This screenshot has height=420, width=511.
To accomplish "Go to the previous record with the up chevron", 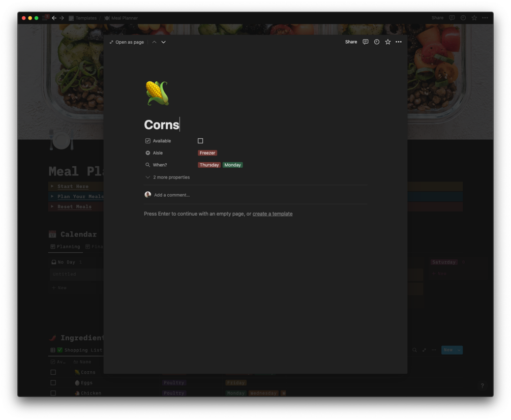I will 154,42.
